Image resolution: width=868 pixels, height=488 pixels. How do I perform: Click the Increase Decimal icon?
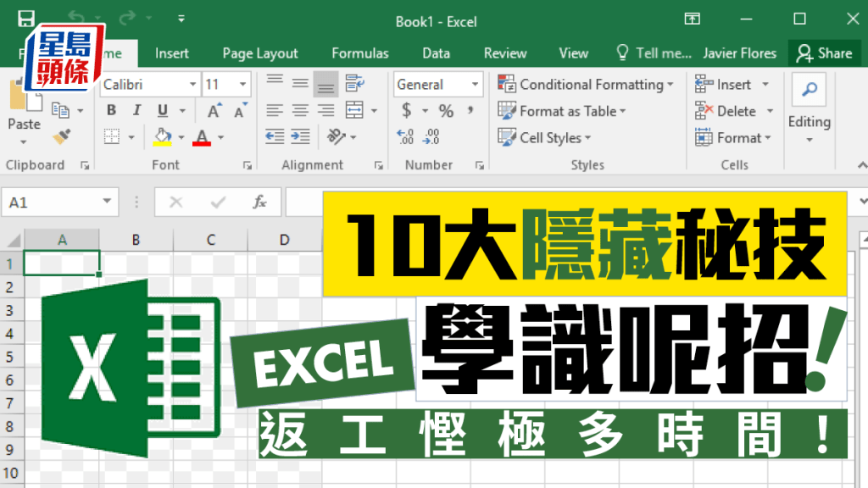point(405,136)
